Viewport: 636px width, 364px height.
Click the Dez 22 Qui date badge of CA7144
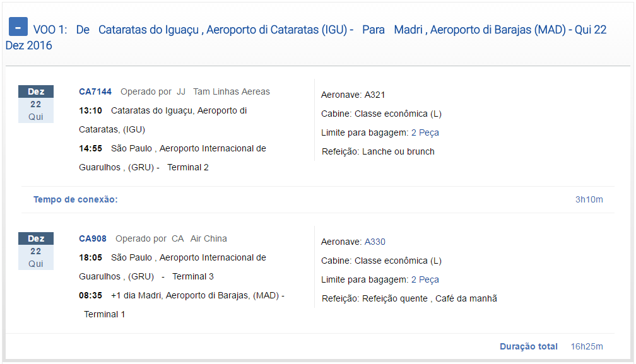36,104
